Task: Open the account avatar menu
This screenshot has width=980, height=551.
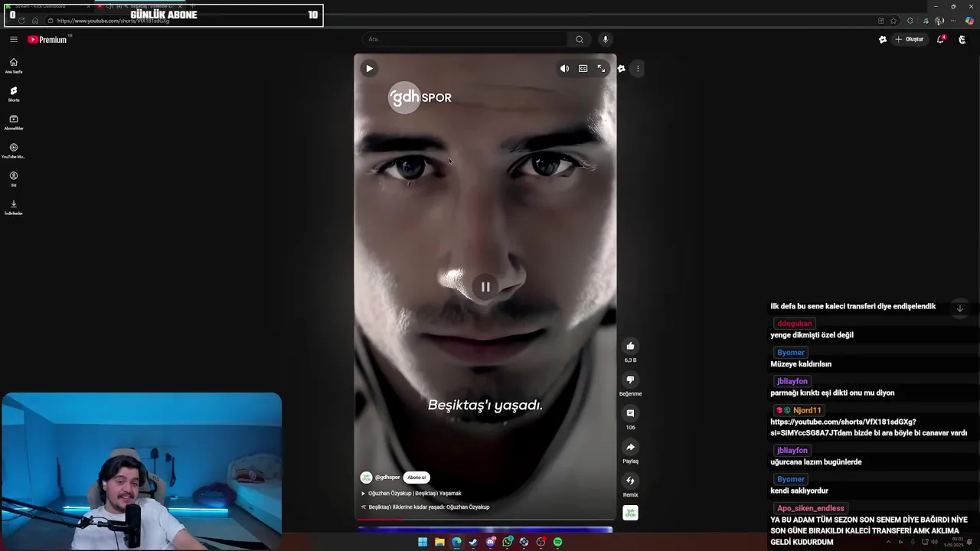Action: click(962, 39)
